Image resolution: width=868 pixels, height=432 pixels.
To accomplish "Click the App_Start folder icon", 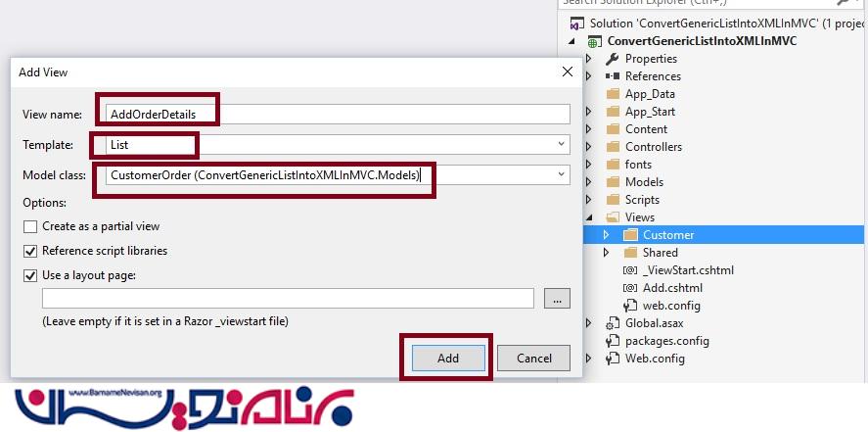I will [x=613, y=112].
